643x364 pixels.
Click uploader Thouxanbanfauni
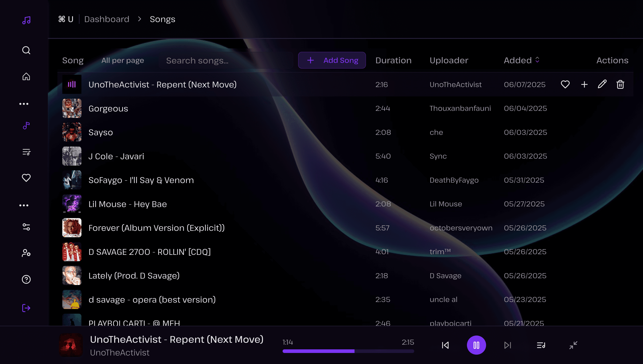tap(460, 108)
